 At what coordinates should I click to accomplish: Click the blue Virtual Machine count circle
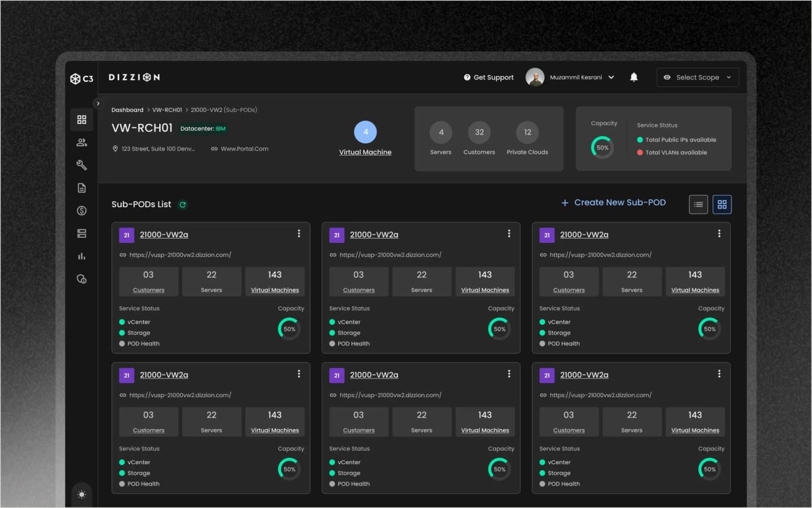(x=365, y=132)
